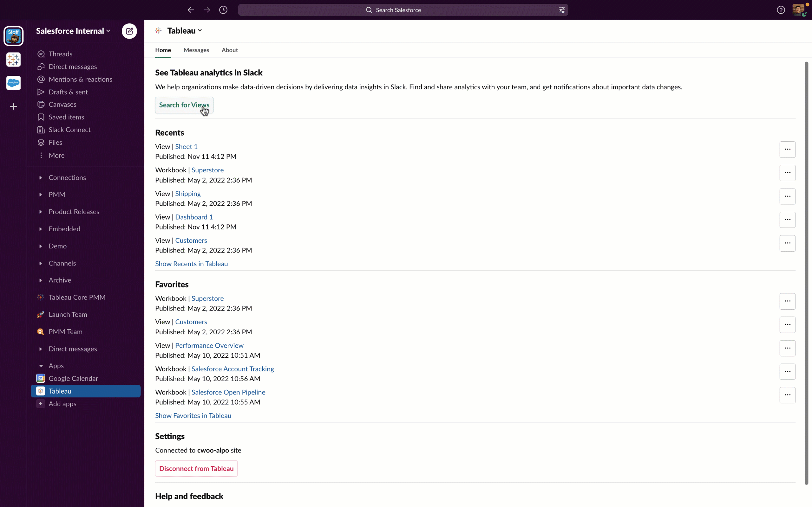
Task: Click the Canvases icon in left panel
Action: tap(41, 104)
